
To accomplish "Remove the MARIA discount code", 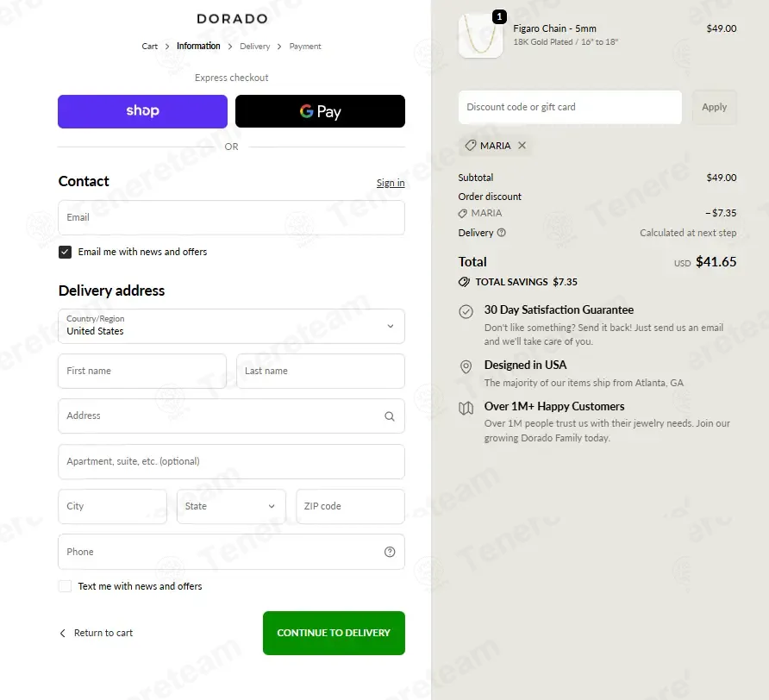I will coord(522,145).
